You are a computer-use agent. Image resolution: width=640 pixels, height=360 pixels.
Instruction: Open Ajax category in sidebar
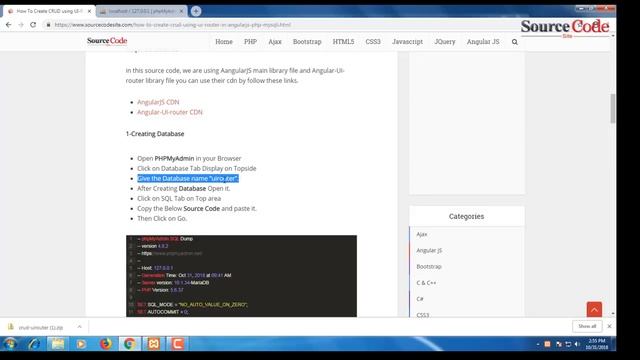coord(422,234)
